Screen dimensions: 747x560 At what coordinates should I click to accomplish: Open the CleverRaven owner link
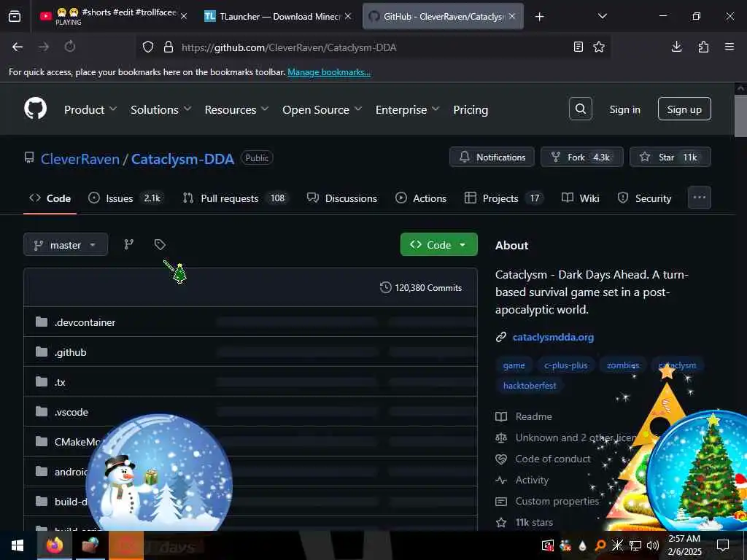80,159
